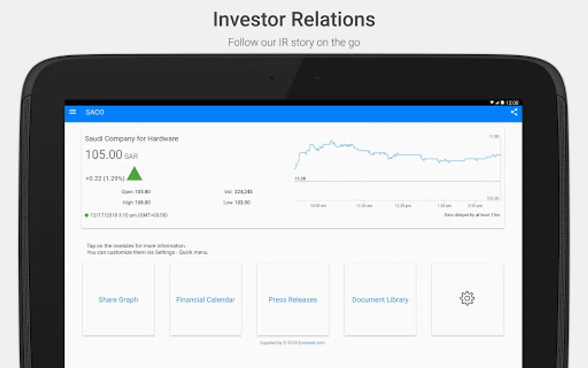Open the Financial Calendar module

(x=206, y=299)
